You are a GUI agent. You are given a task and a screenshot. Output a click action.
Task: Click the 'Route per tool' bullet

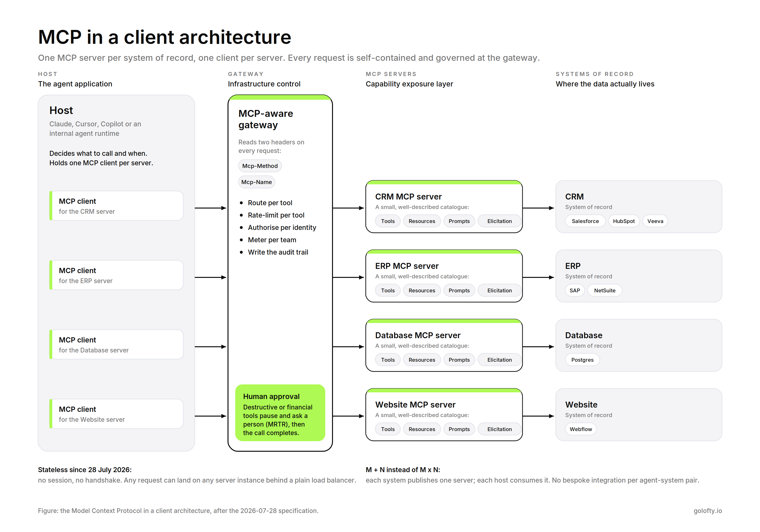270,203
